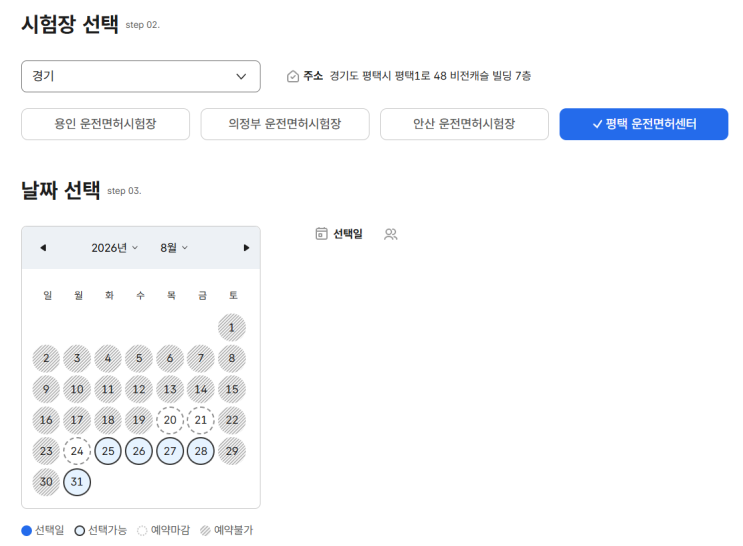Select 의정부 운전면허시험장 test center
The height and width of the screenshot is (546, 743).
pos(285,124)
